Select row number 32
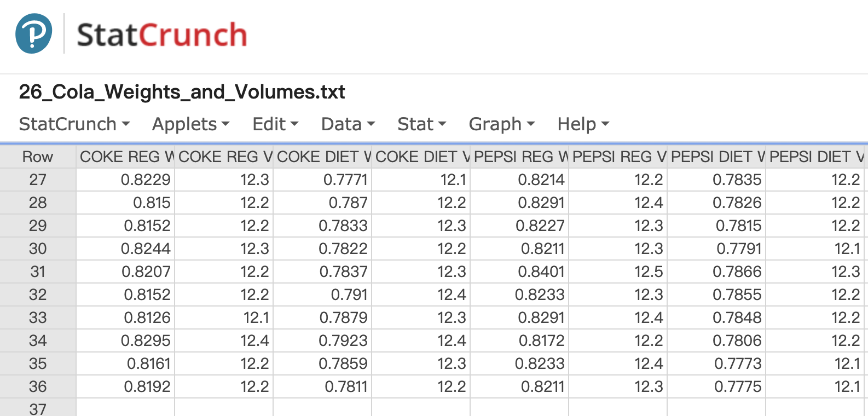868x416 pixels. tap(38, 294)
